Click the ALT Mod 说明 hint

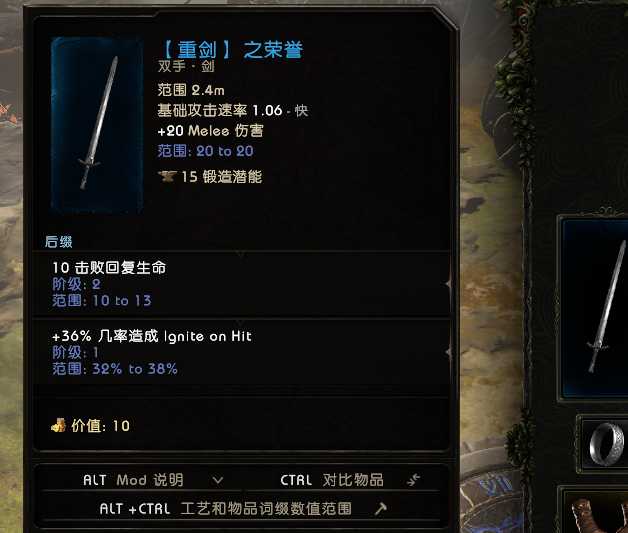point(133,480)
